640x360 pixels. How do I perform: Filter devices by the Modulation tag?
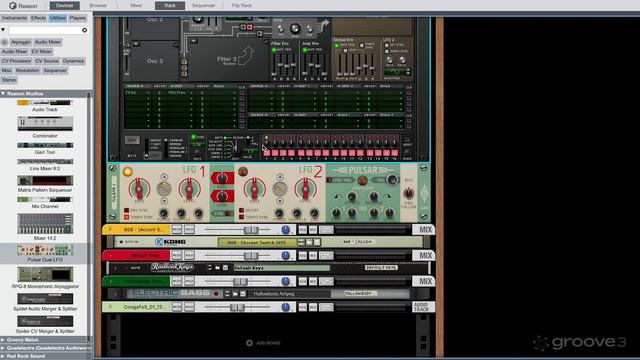click(27, 71)
